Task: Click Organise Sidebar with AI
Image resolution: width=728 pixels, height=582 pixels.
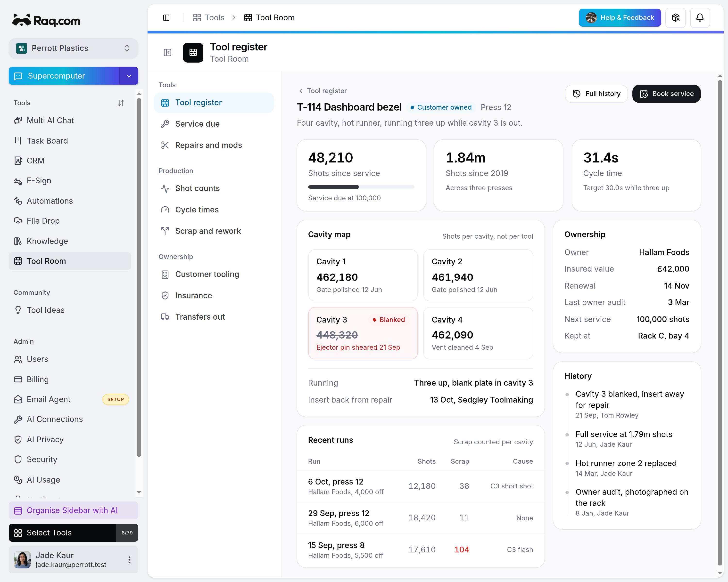Action: [73, 510]
